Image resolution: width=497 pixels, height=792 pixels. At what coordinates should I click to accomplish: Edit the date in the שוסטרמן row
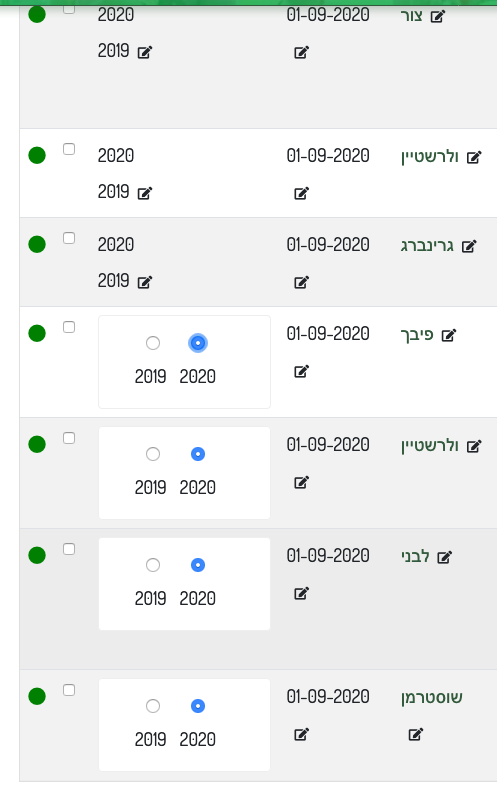point(301,734)
